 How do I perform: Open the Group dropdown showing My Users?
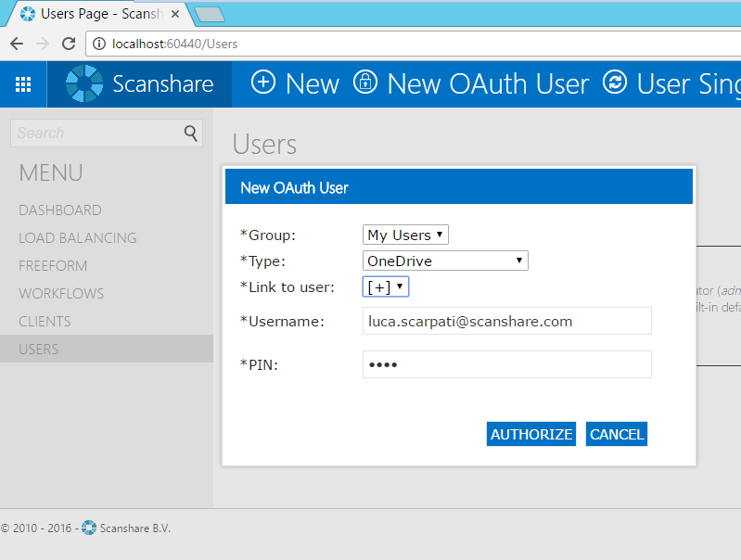pyautogui.click(x=405, y=235)
